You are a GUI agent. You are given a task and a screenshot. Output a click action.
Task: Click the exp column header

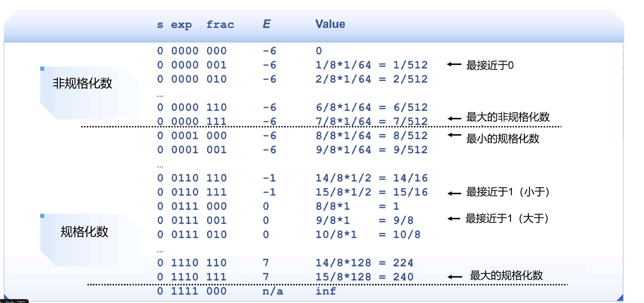pos(181,25)
